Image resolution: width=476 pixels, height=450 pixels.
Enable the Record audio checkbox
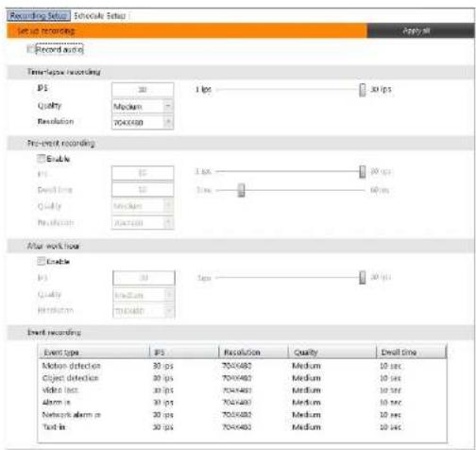(30, 49)
